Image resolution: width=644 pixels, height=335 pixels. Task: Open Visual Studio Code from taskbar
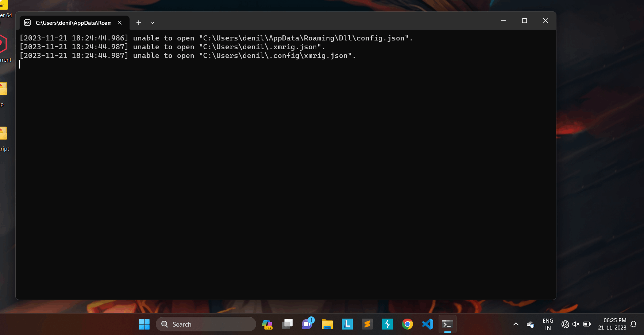(x=428, y=324)
